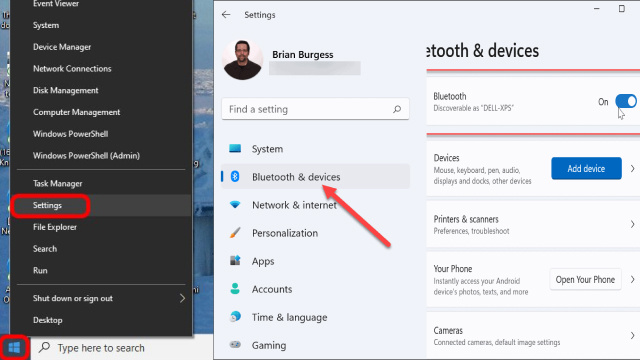640x360 pixels.
Task: Choose Desktop at menu bottom
Action: tap(48, 320)
